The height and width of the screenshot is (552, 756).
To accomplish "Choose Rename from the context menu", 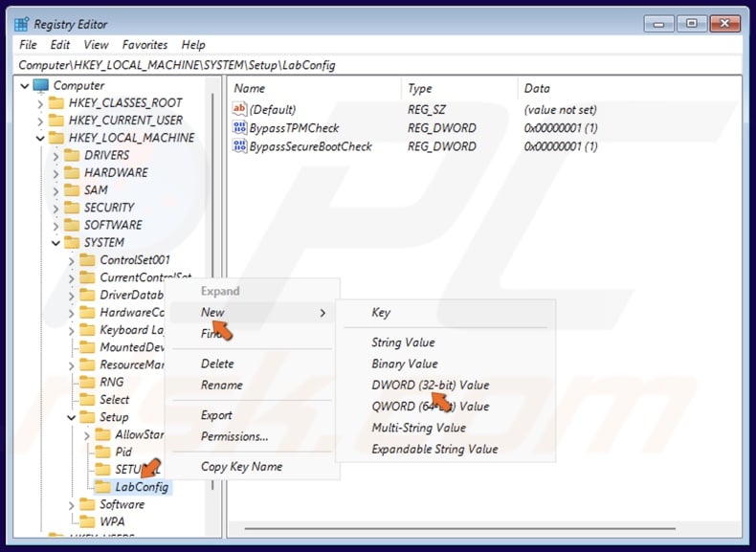I will [x=252, y=385].
